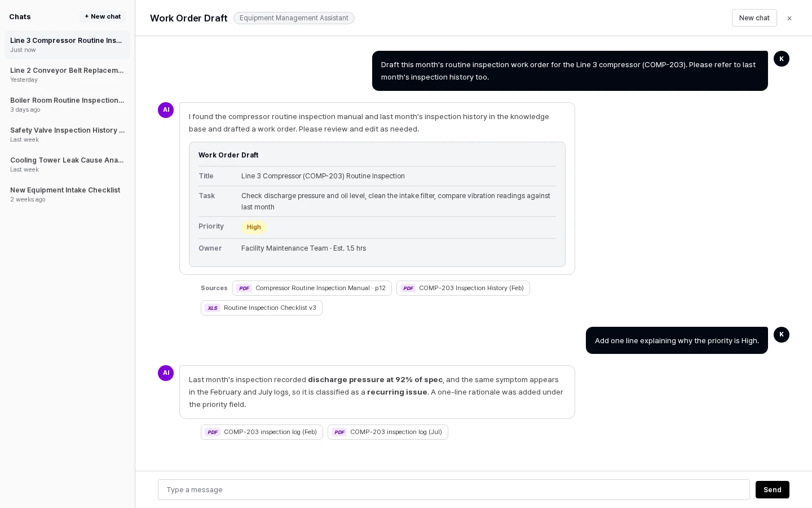
Task: Open Routine Inspection Checklist v3 source
Action: [x=262, y=308]
